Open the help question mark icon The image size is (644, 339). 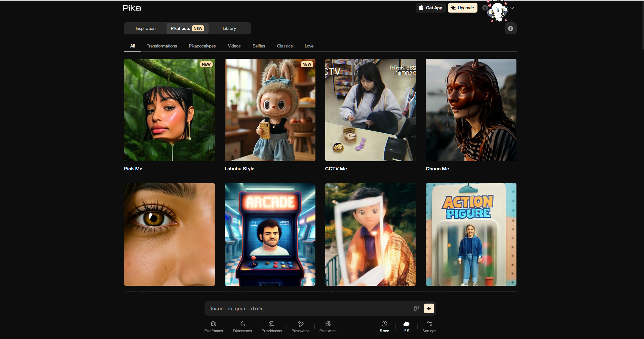(510, 28)
